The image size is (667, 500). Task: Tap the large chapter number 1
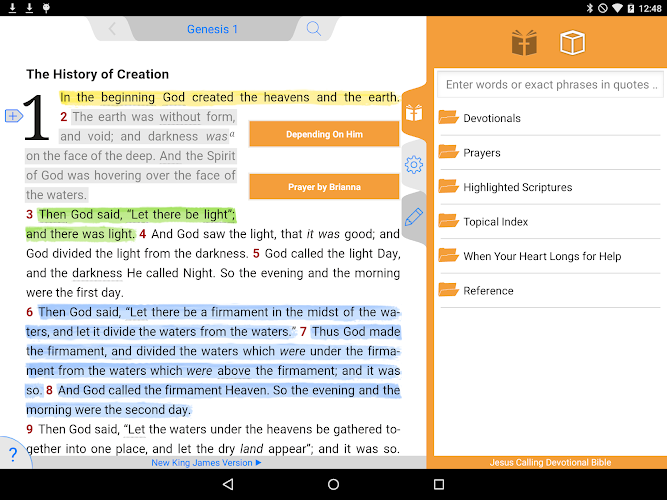37,117
